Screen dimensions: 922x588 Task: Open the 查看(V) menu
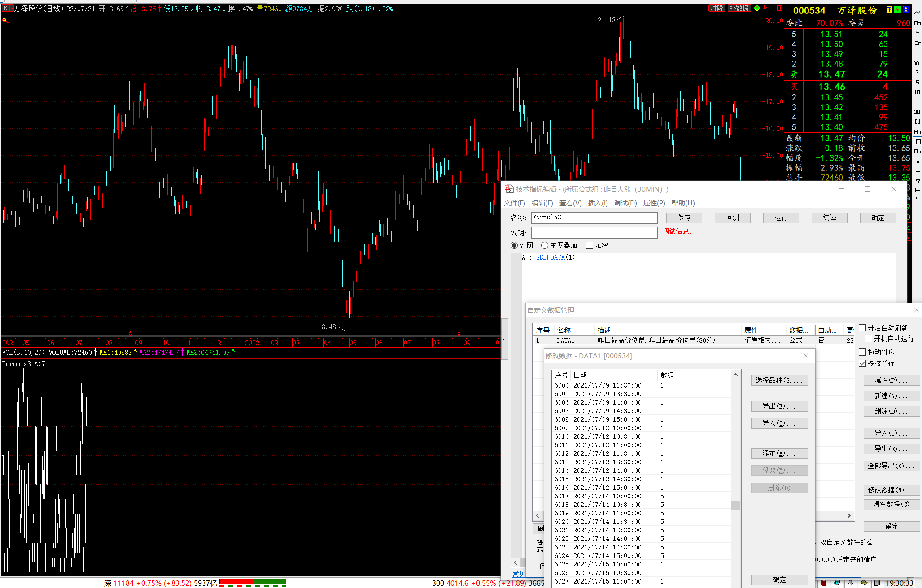click(x=570, y=203)
